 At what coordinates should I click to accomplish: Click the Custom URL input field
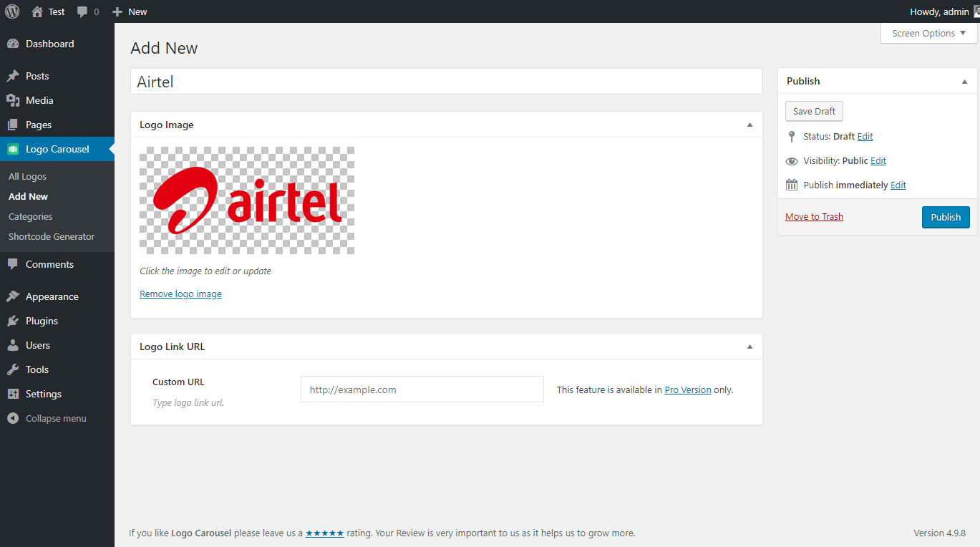point(422,389)
